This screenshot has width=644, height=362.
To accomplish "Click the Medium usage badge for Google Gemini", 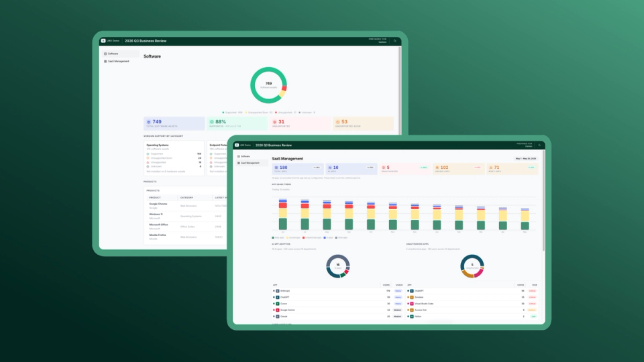I will pos(398,310).
